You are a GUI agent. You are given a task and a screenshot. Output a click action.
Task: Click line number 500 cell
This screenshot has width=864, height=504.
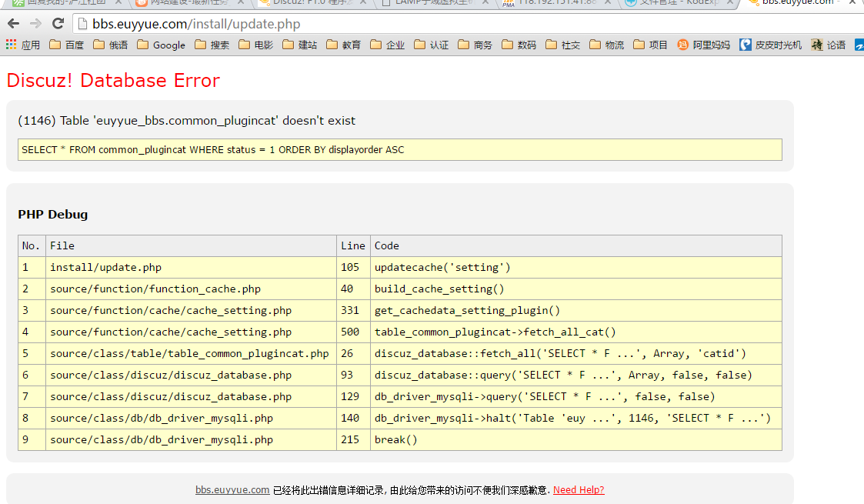coord(353,332)
